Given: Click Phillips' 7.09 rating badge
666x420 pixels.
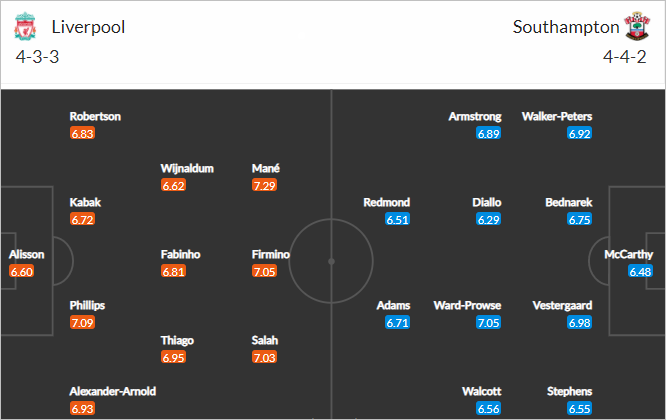Looking at the screenshot, I should [x=82, y=323].
